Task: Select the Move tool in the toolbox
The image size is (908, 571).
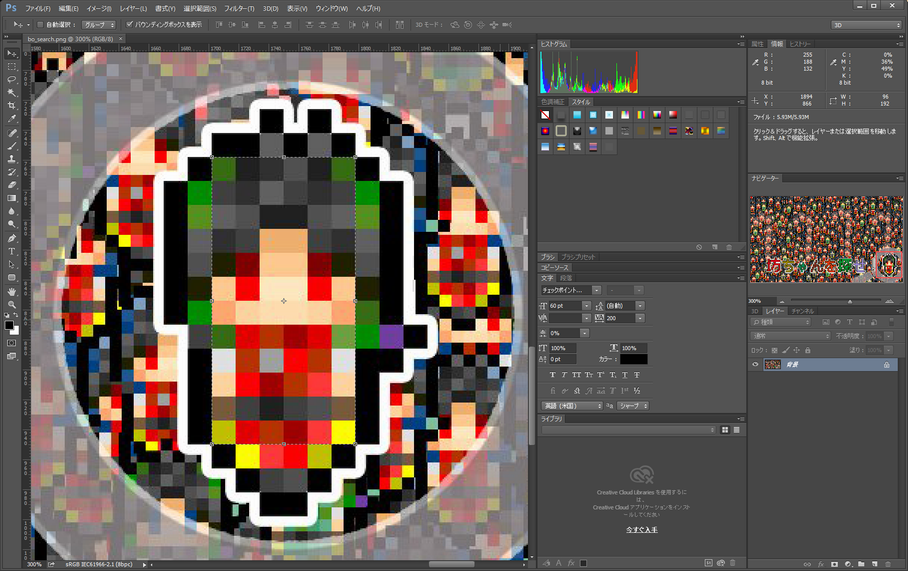Action: coord(12,54)
